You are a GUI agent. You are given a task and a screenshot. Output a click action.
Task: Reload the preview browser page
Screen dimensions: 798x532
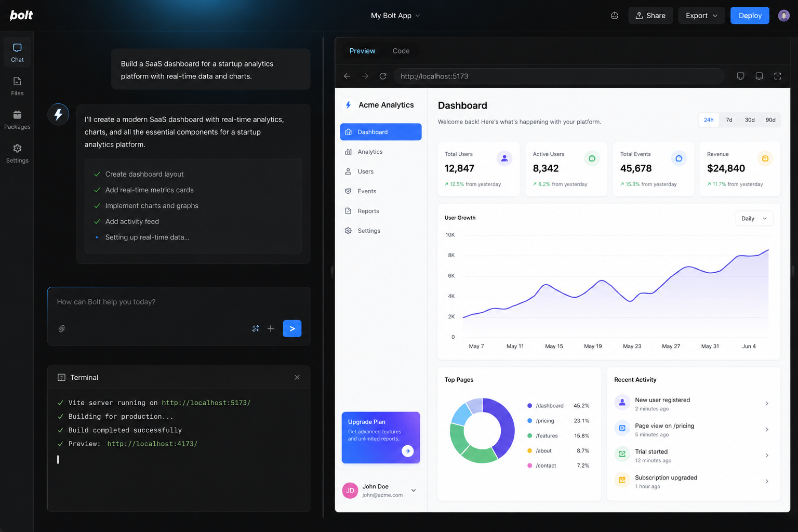(x=383, y=76)
